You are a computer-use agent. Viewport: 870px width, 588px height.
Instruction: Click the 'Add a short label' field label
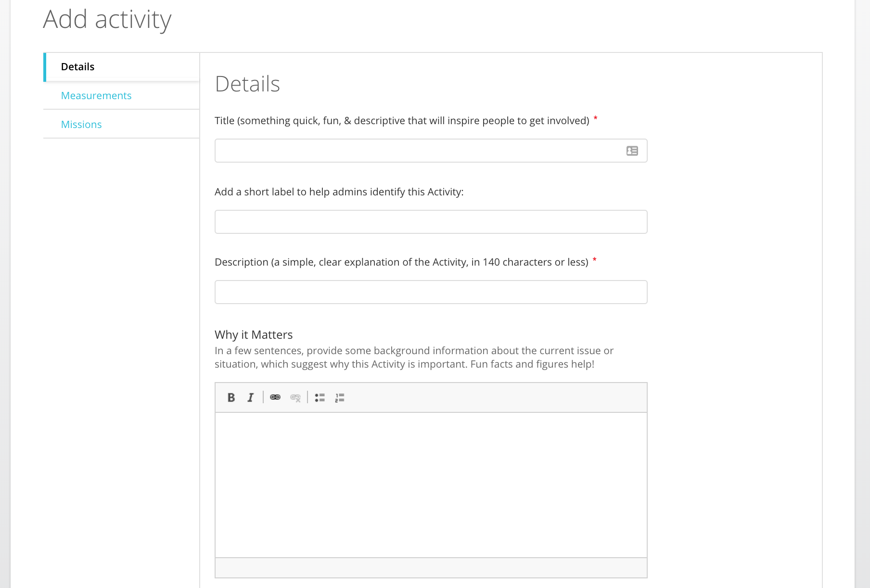(x=339, y=192)
